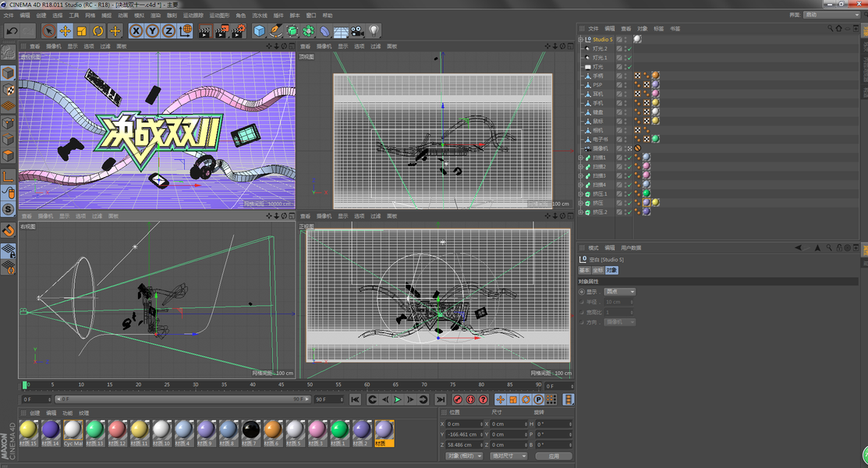The image size is (868, 468).
Task: Select the Live Selection arrow tool
Action: pos(48,31)
